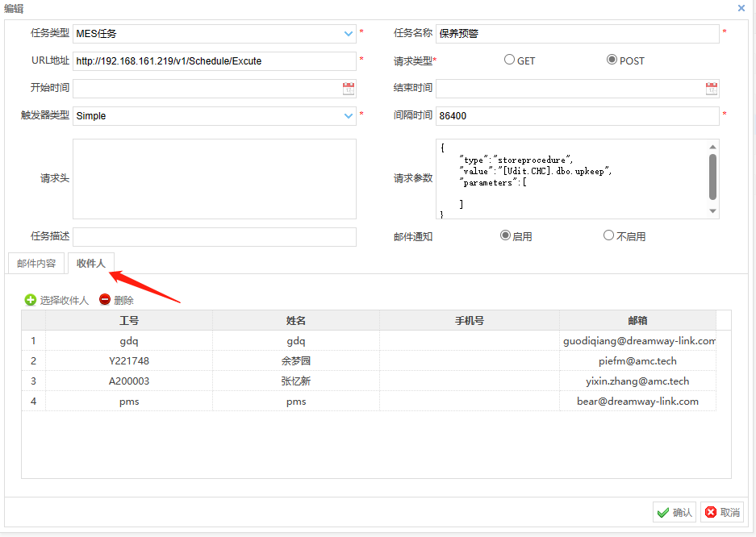
Task: Click the green plus Select Recipients icon
Action: (x=31, y=300)
